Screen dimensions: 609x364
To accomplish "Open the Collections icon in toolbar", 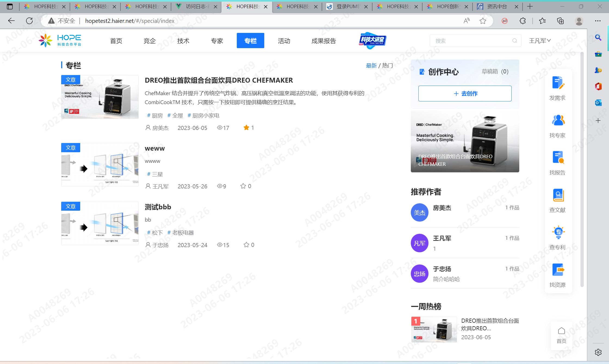I will click(x=560, y=21).
